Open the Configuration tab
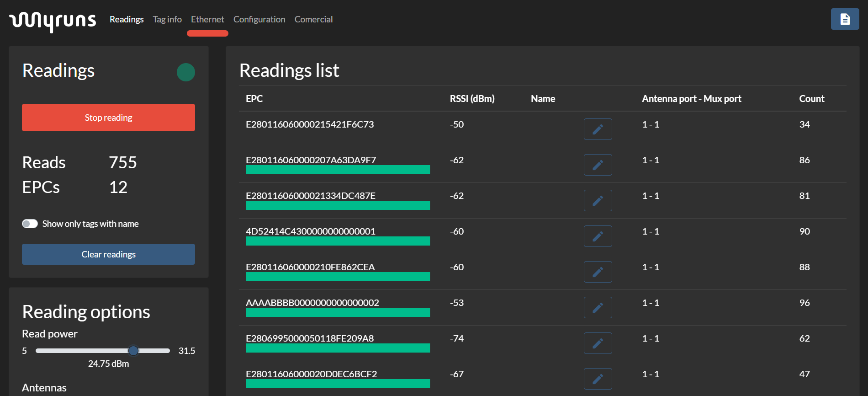 (x=259, y=19)
